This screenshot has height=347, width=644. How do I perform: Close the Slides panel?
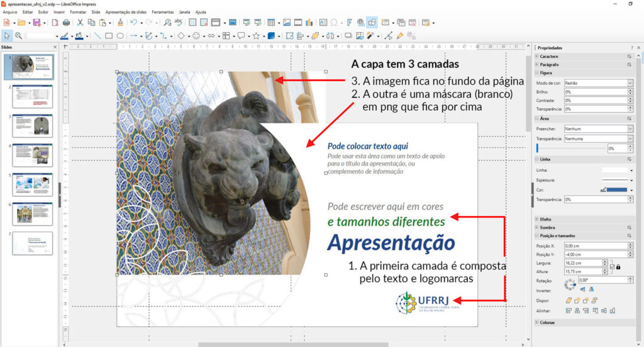(x=55, y=47)
